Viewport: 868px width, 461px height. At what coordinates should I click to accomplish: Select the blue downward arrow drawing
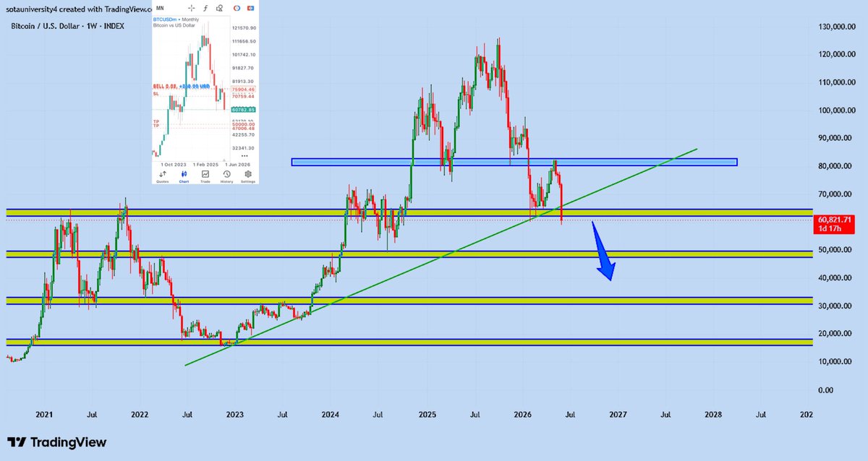[604, 253]
